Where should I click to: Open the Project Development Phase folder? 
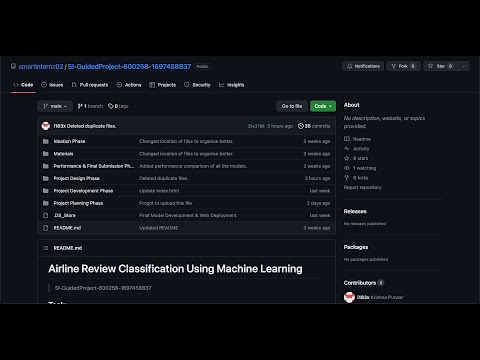(83, 191)
